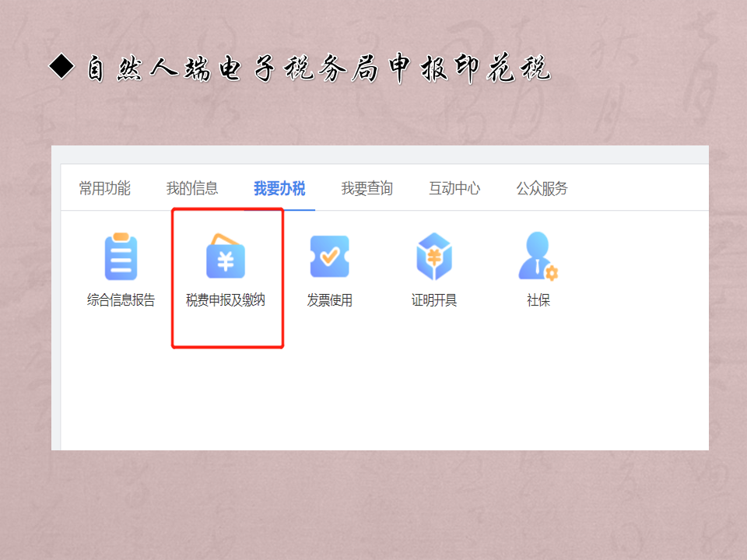This screenshot has height=560, width=747.
Task: Open the 税费申报及缴纳 wallet icon
Action: [226, 256]
